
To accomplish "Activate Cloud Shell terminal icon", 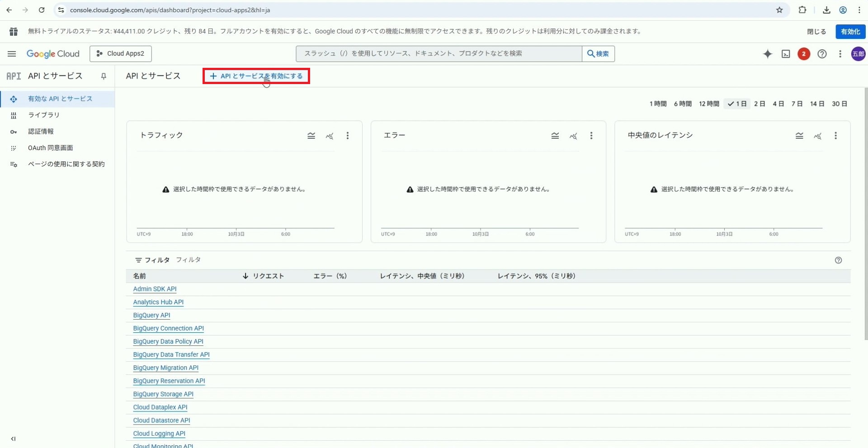I will (786, 54).
